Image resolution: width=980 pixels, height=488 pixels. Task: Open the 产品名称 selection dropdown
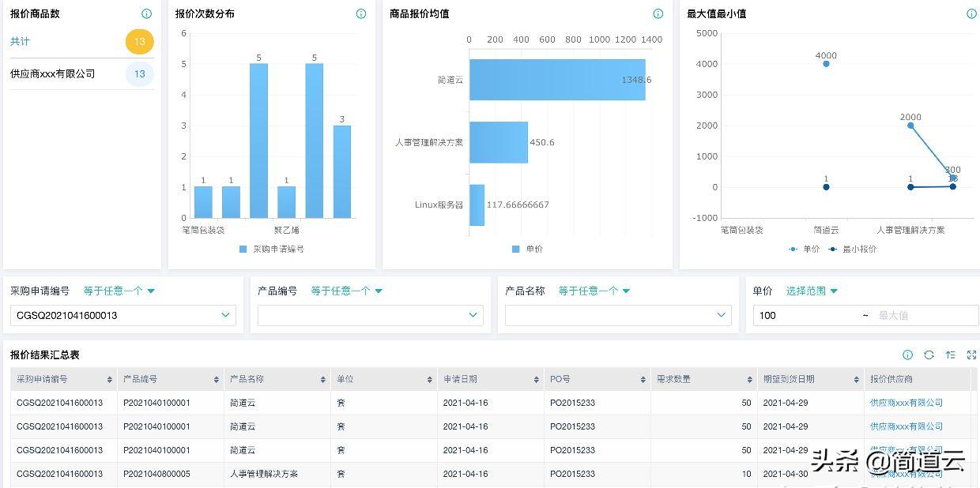tap(618, 315)
